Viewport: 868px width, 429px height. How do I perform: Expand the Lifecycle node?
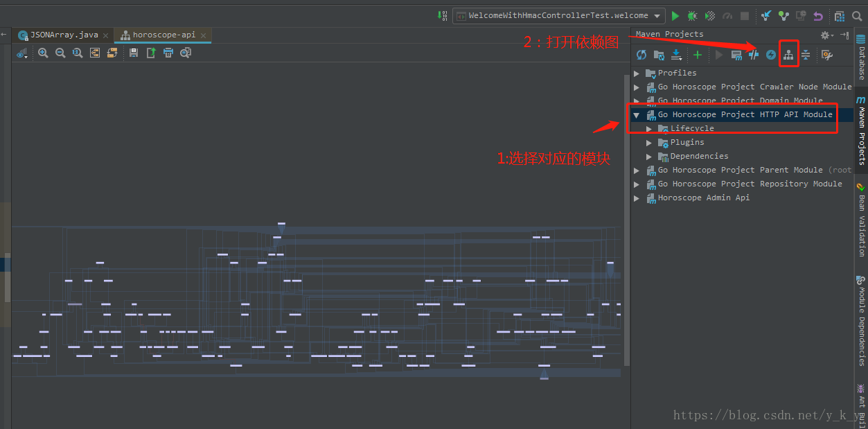point(649,128)
